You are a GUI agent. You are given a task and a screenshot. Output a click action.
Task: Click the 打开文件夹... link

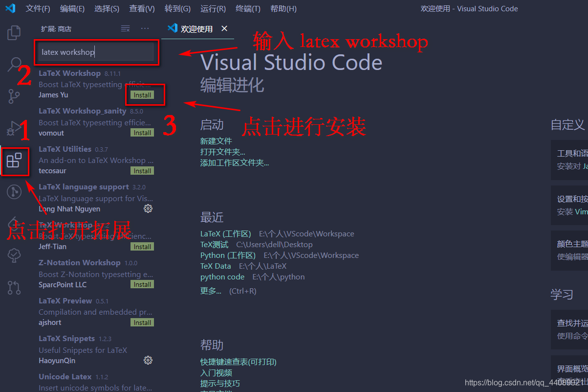pyautogui.click(x=223, y=152)
